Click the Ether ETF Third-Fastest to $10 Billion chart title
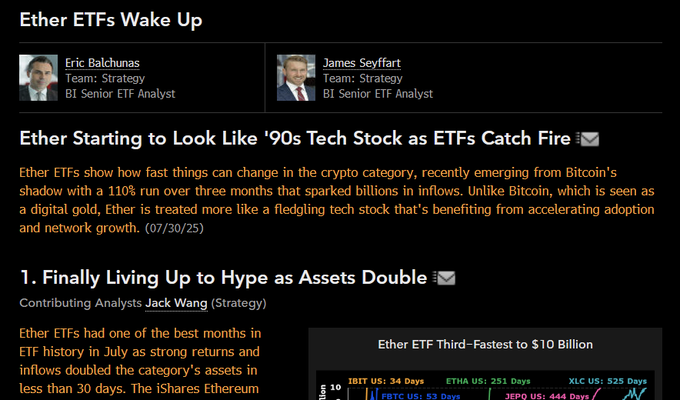Image resolution: width=680 pixels, height=400 pixels. coord(485,344)
